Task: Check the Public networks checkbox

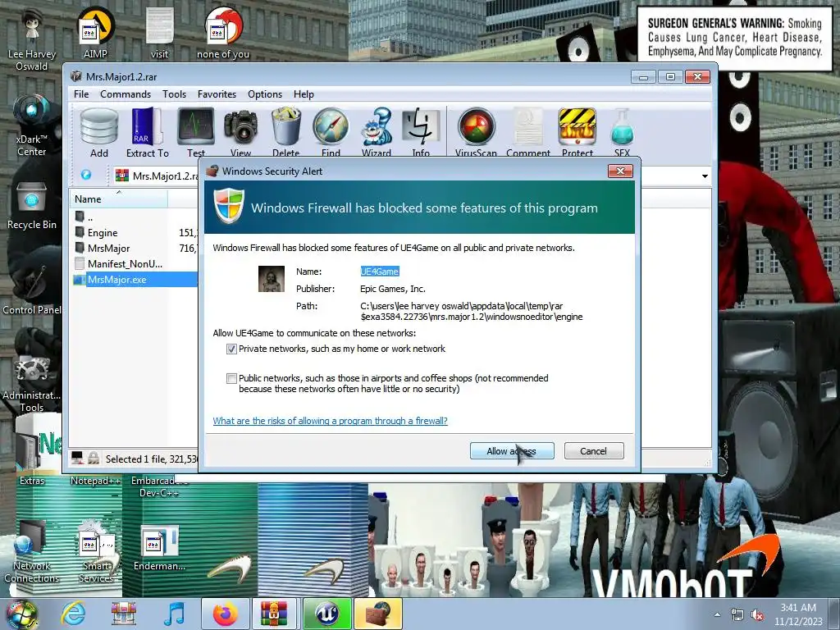Action: [231, 379]
